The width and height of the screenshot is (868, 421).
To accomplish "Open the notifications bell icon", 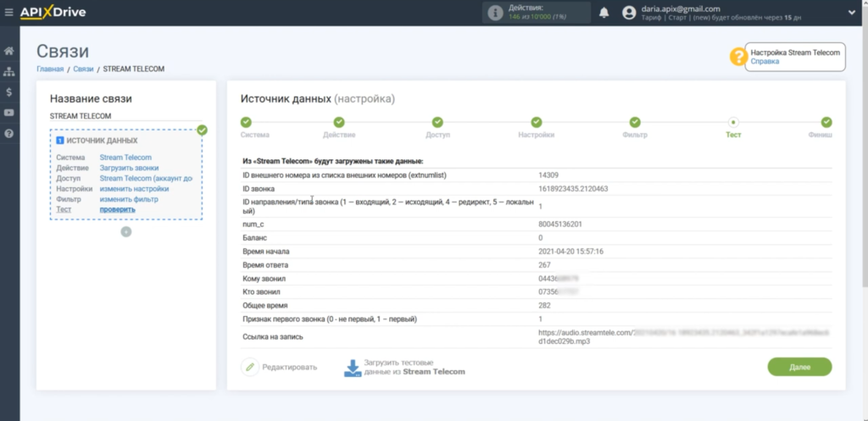I will click(604, 13).
